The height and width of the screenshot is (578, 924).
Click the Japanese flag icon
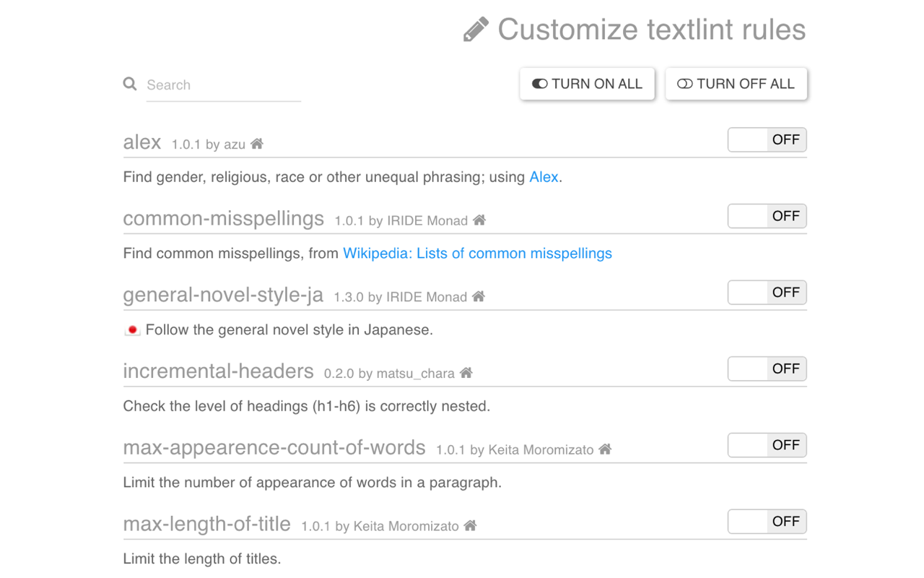[132, 330]
